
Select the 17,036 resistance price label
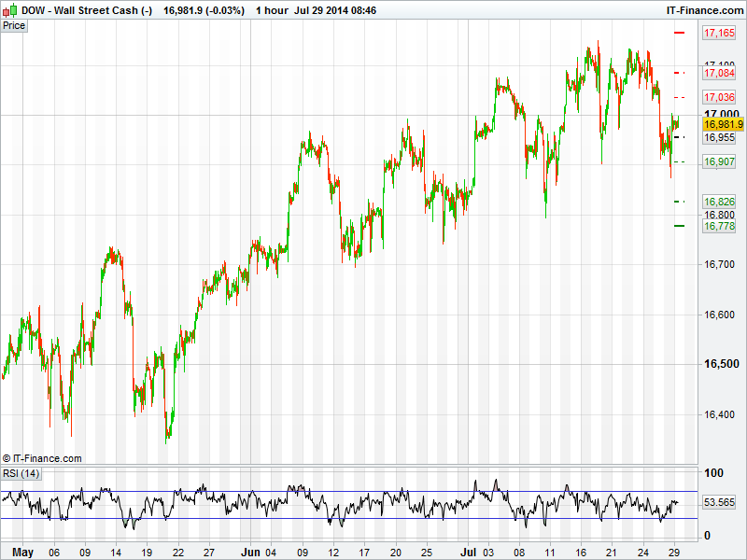(x=719, y=97)
